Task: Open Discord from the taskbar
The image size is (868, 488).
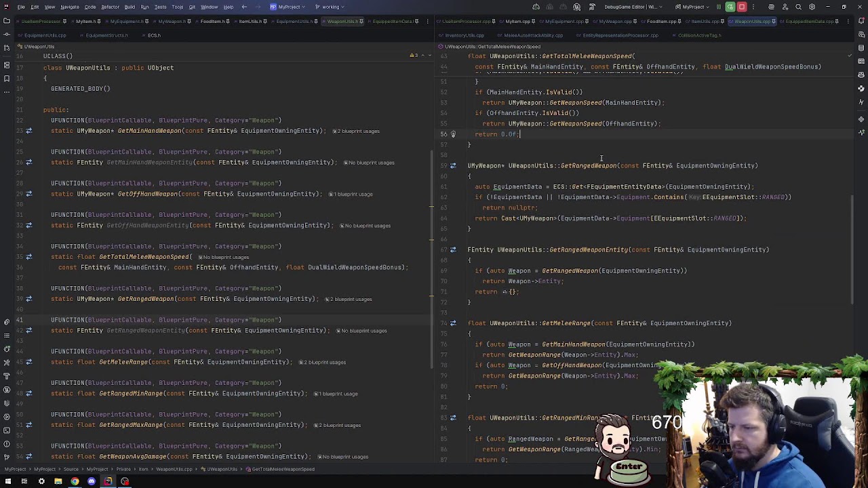Action: pyautogui.click(x=92, y=481)
